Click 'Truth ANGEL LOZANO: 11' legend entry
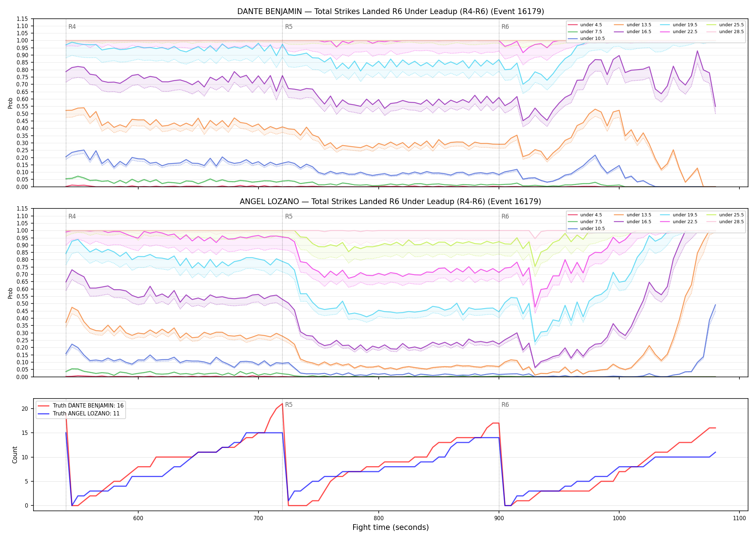Viewport: 756px width, 540px height. click(79, 414)
